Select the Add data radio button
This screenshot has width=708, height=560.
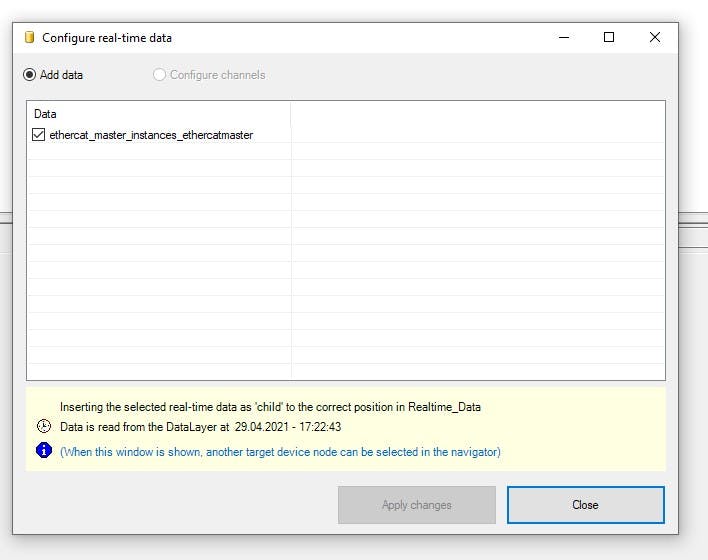click(x=30, y=75)
